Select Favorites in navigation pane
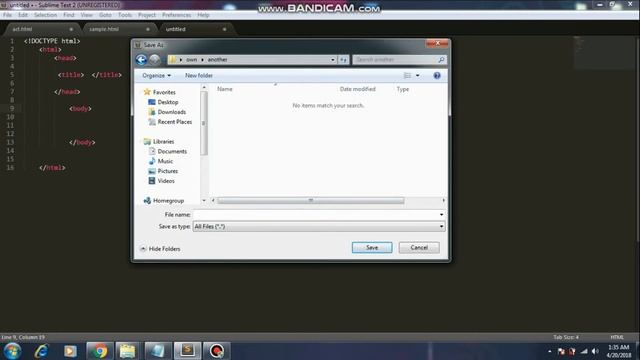 164,92
